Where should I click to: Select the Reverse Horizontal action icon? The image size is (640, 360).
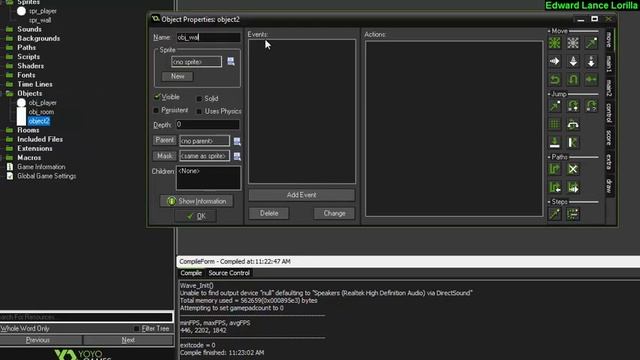tap(555, 79)
